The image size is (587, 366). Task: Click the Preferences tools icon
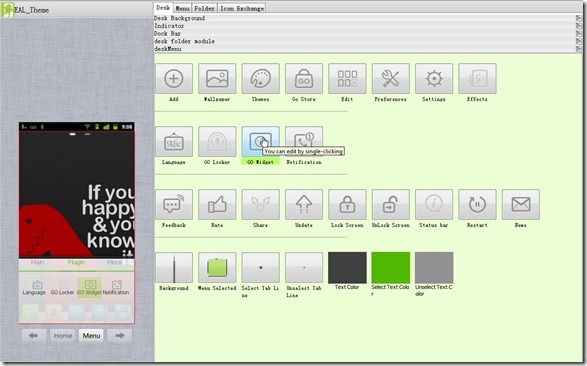[x=390, y=79]
